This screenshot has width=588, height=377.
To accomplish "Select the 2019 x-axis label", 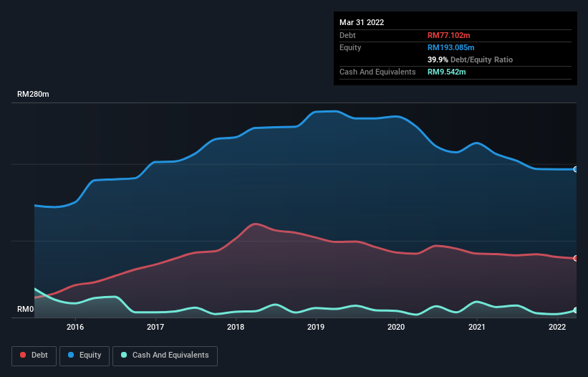I will [316, 327].
